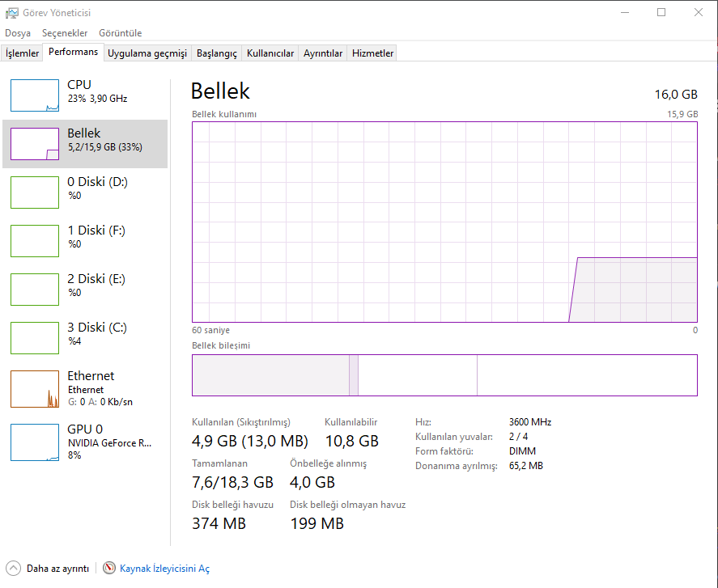Select the 2 Diski (E:) graph thumbnail
718x588 pixels.
(35, 290)
